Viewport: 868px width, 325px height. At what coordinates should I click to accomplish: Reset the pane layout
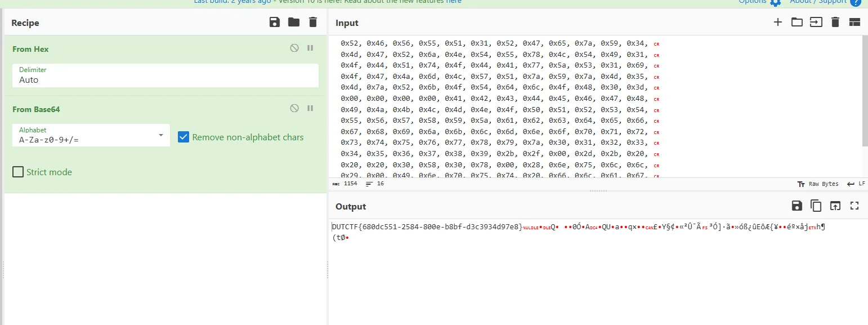tap(854, 23)
